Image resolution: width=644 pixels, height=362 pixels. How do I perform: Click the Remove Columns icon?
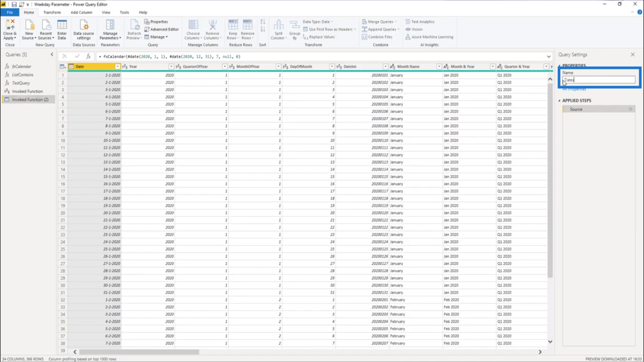(x=212, y=29)
